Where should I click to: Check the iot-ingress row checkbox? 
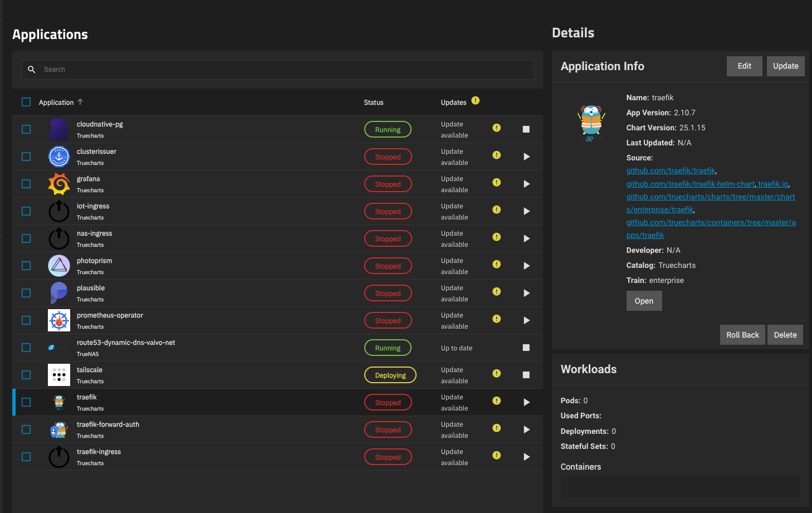point(26,211)
